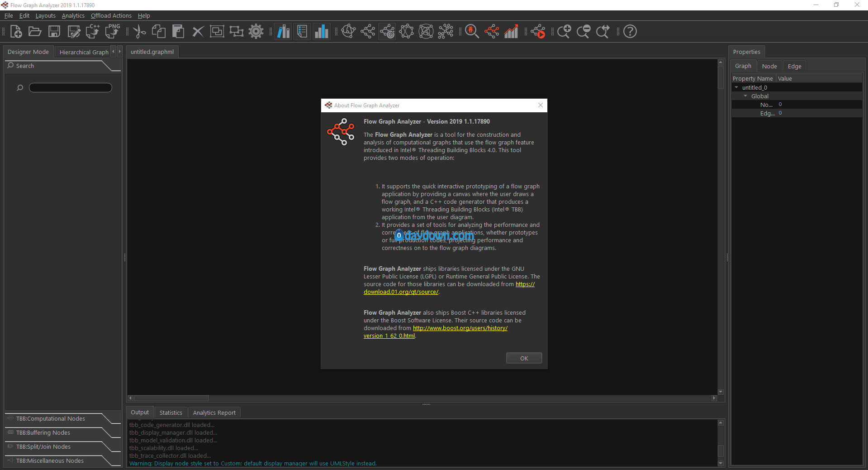Image resolution: width=868 pixels, height=470 pixels.
Task: Select the Cut scissors tool
Action: point(139,32)
